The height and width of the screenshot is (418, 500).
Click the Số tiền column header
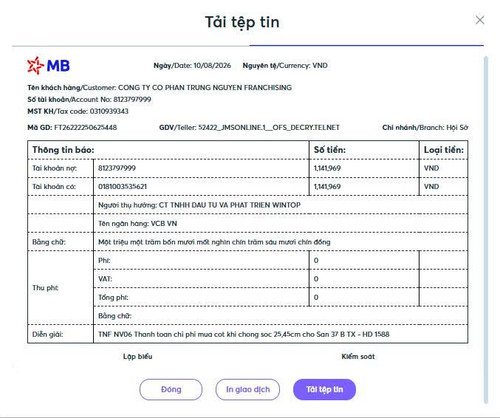click(x=364, y=150)
